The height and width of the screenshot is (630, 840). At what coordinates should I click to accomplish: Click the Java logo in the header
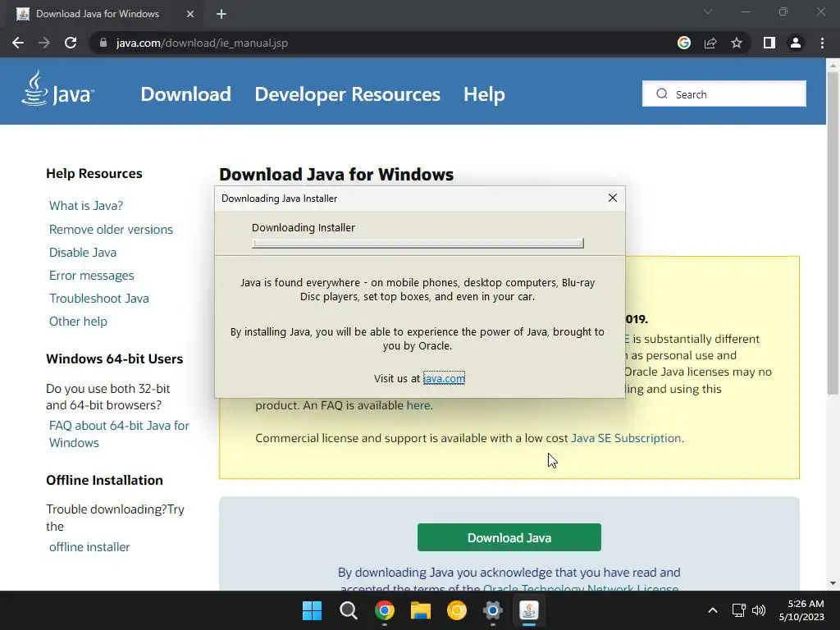pos(58,89)
